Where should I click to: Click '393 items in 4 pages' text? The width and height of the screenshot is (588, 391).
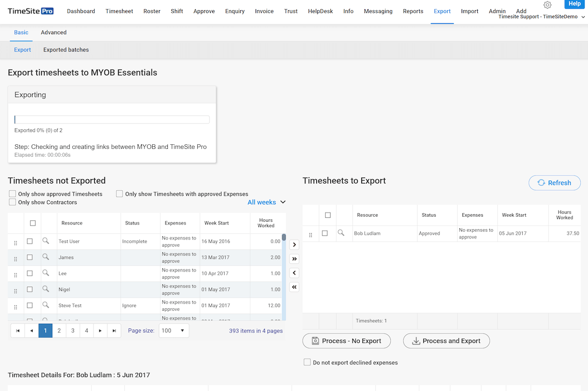256,330
